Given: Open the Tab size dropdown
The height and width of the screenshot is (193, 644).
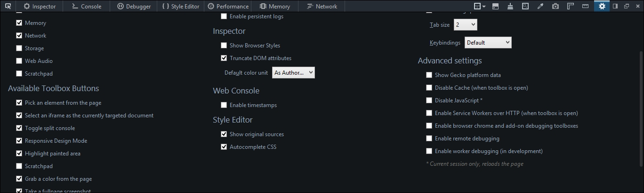Looking at the screenshot, I should tap(465, 24).
